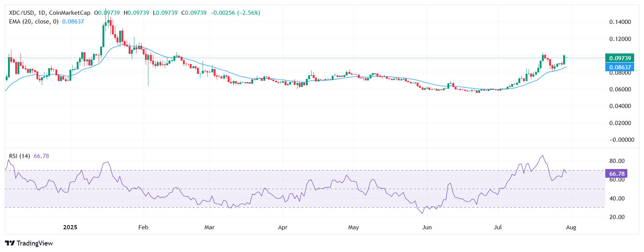Select the Apr marker on time axis

[283, 227]
